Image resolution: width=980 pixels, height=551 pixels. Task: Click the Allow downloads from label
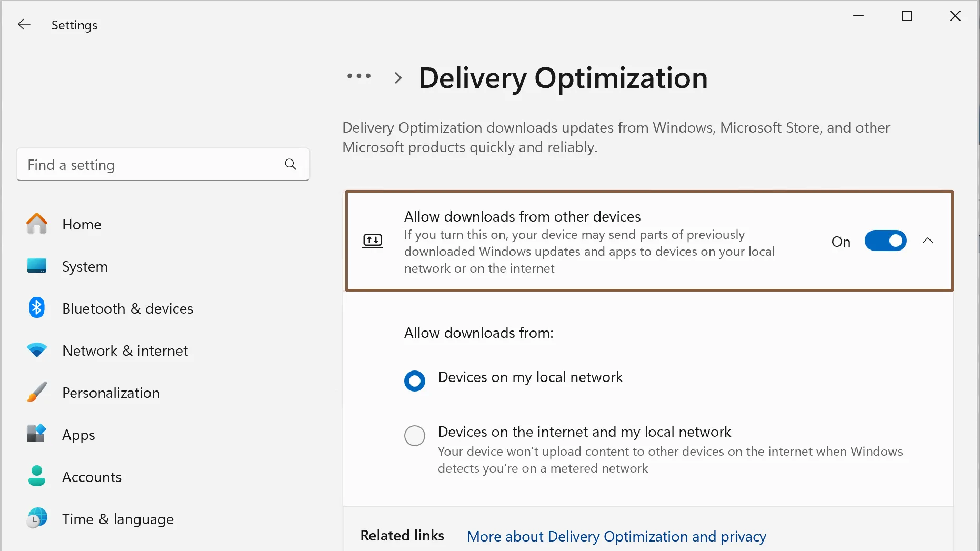point(478,333)
